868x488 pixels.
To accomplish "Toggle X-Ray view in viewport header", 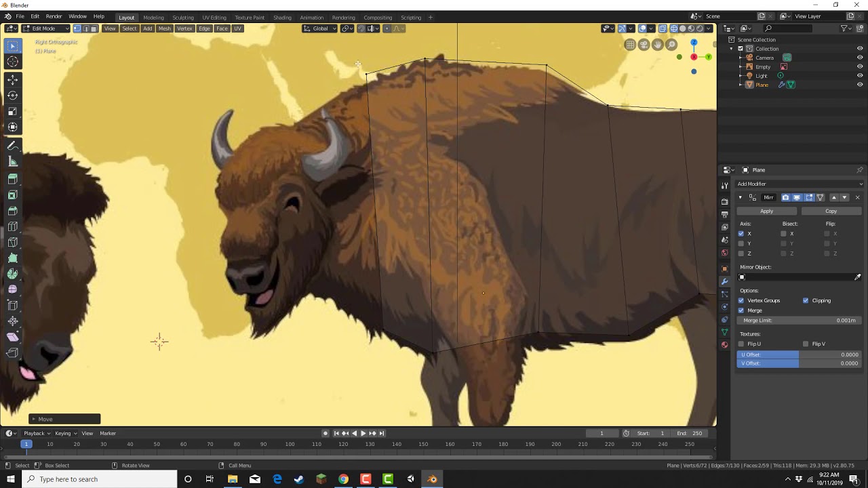I will [x=663, y=28].
